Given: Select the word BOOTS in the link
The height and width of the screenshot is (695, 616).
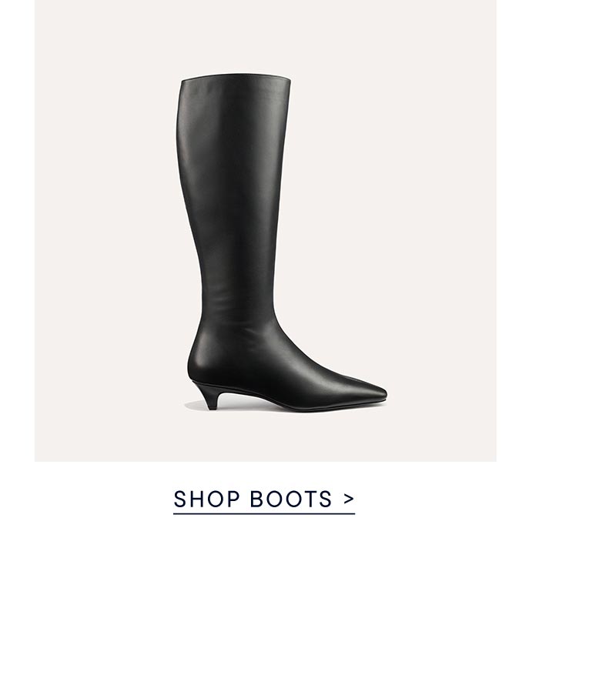Looking at the screenshot, I should pyautogui.click(x=291, y=499).
